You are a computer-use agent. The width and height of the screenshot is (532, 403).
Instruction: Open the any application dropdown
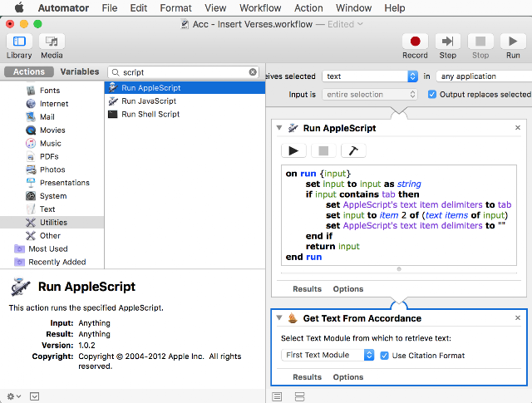pos(484,76)
